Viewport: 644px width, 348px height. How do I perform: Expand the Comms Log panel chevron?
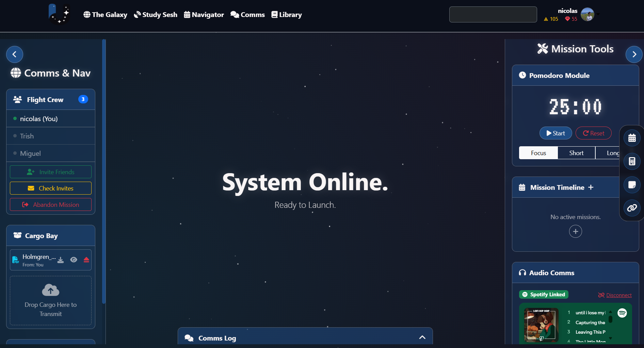pos(422,337)
